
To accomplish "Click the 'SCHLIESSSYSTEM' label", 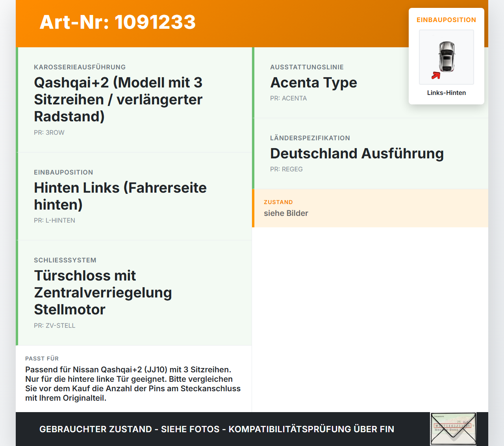I will pos(65,260).
